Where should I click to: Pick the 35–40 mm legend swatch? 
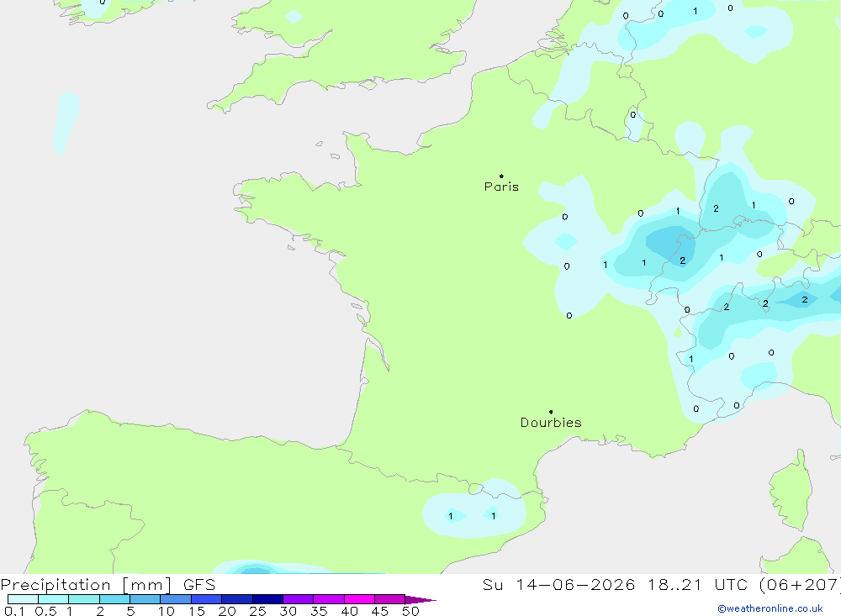click(329, 599)
